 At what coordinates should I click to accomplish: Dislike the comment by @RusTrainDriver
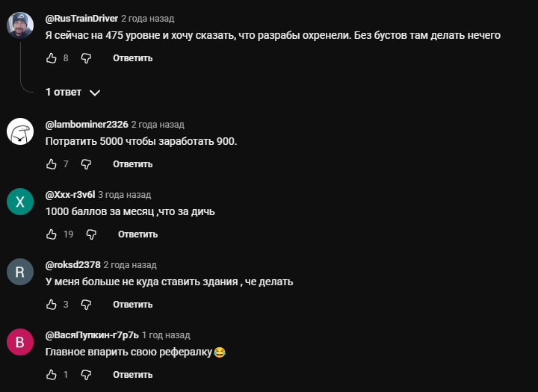click(86, 57)
